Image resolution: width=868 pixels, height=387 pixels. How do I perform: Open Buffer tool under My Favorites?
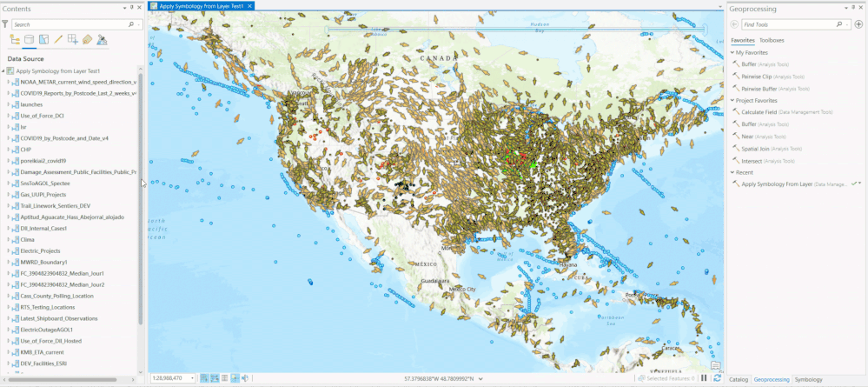[x=748, y=64]
